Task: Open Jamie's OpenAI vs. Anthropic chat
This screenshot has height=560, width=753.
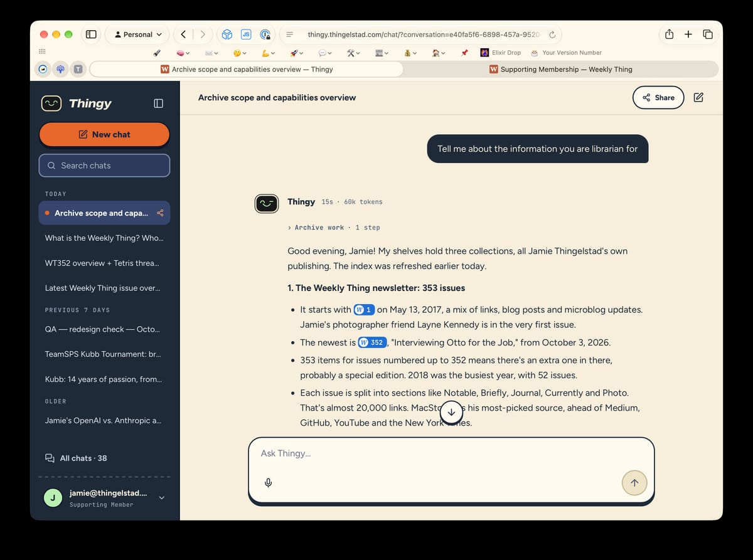Action: 104,421
